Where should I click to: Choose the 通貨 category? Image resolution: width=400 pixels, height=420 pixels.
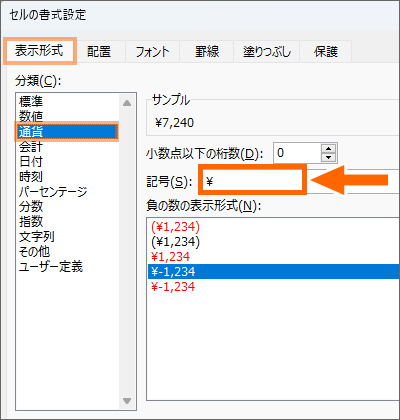[x=68, y=131]
